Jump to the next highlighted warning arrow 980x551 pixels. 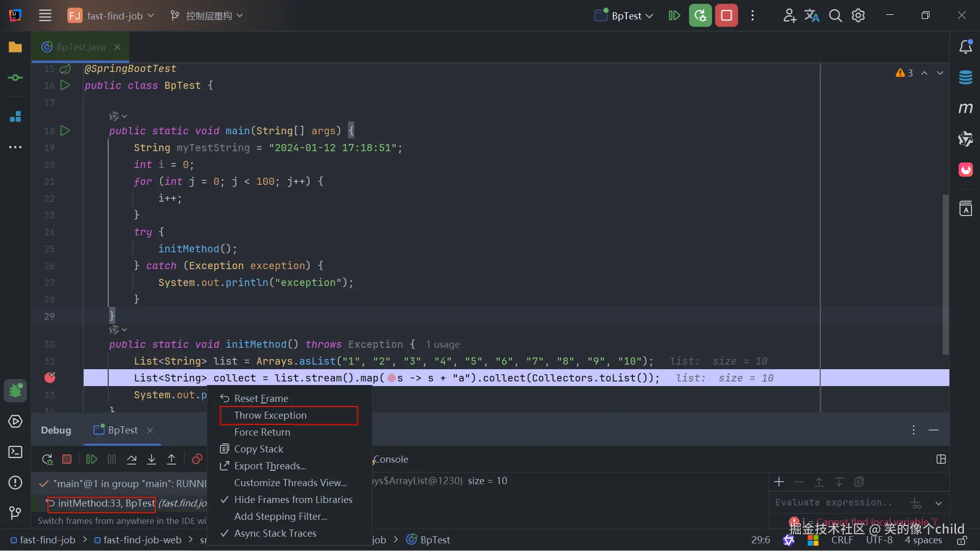pyautogui.click(x=940, y=73)
